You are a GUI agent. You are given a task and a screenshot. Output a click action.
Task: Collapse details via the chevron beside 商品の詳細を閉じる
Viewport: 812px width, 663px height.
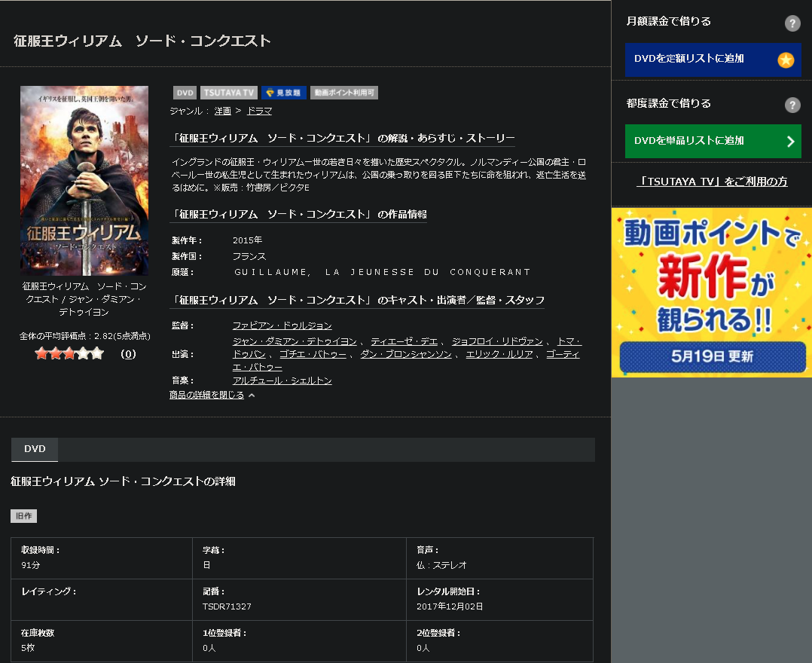252,396
